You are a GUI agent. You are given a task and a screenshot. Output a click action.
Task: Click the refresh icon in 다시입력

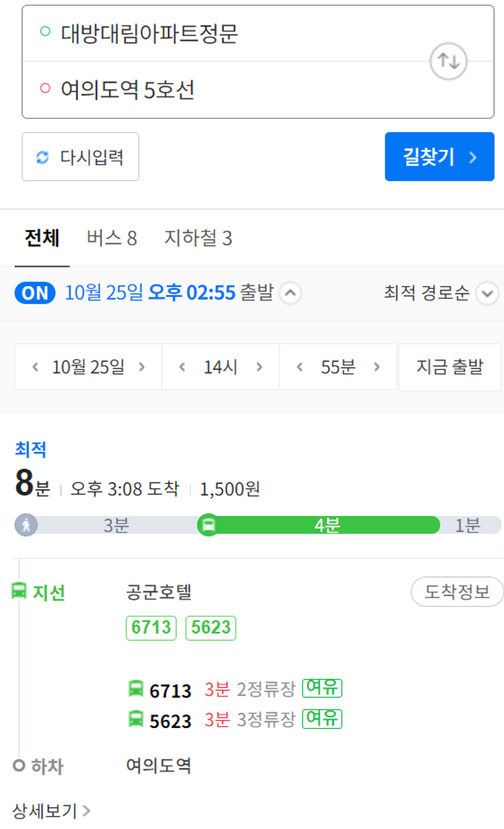pos(42,157)
